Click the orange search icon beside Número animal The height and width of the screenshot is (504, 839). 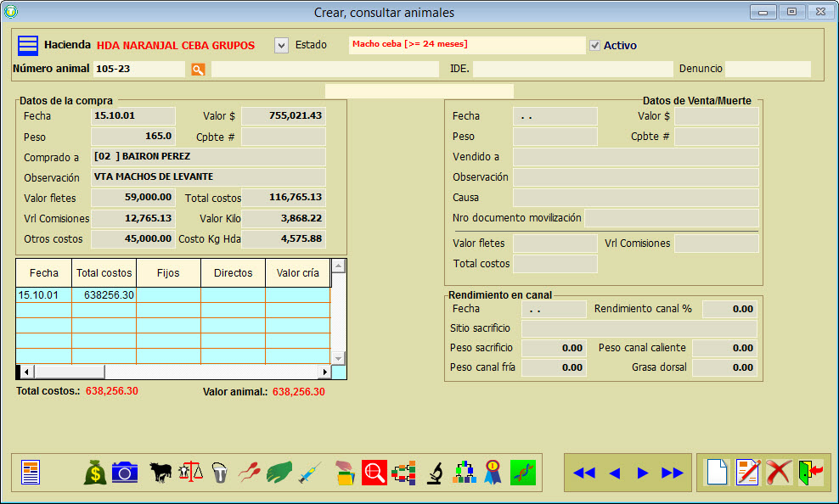198,70
